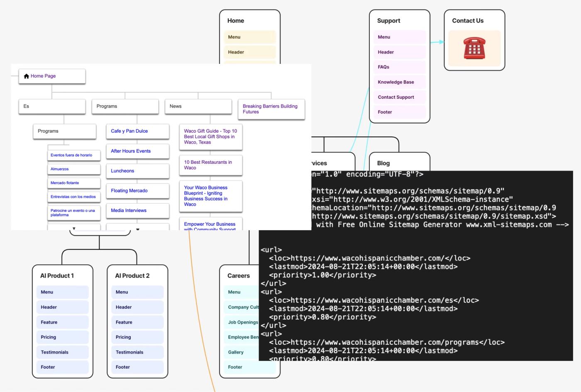Image resolution: width=581 pixels, height=392 pixels.
Task: Open the Almuerzos link
Action: pos(74,169)
